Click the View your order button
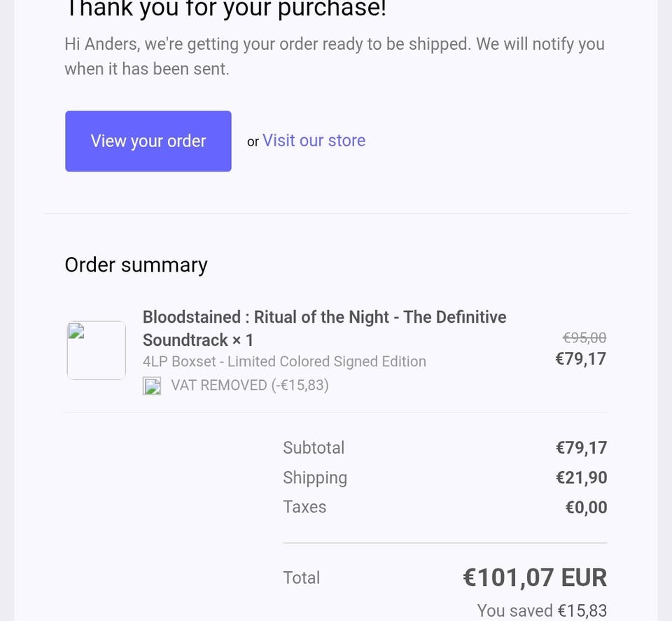 pos(148,141)
